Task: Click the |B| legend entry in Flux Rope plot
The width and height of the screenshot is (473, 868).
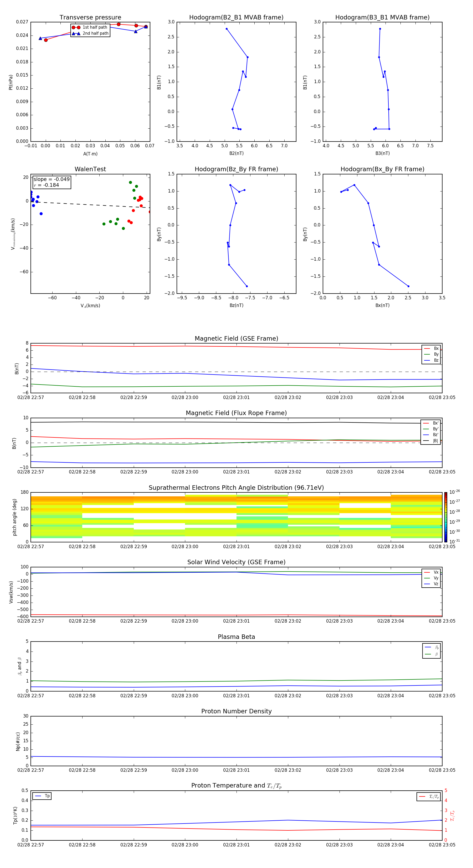Action: pos(431,441)
